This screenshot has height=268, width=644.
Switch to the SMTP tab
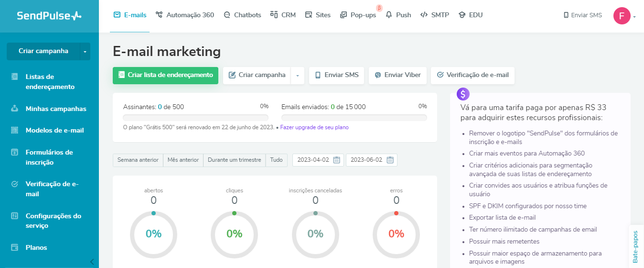click(435, 15)
